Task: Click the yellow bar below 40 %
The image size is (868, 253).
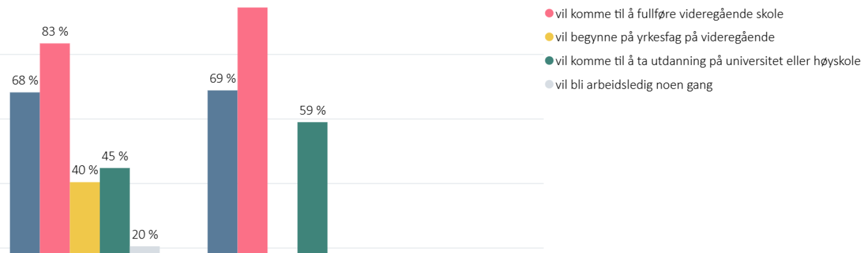Action: (84, 217)
